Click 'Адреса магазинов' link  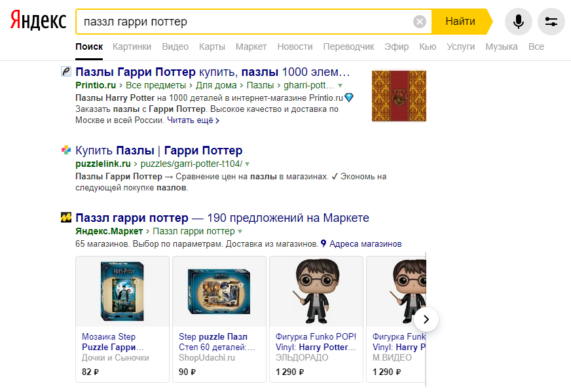click(365, 244)
